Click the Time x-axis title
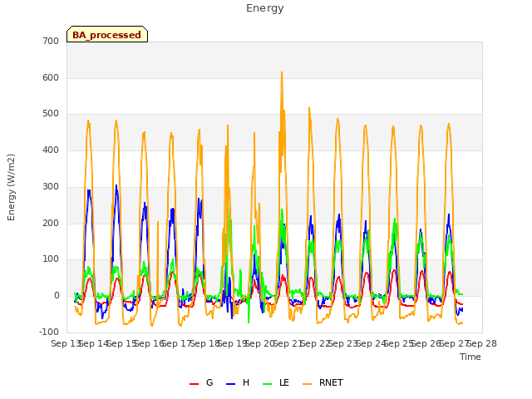532x399 pixels. pyautogui.click(x=470, y=357)
